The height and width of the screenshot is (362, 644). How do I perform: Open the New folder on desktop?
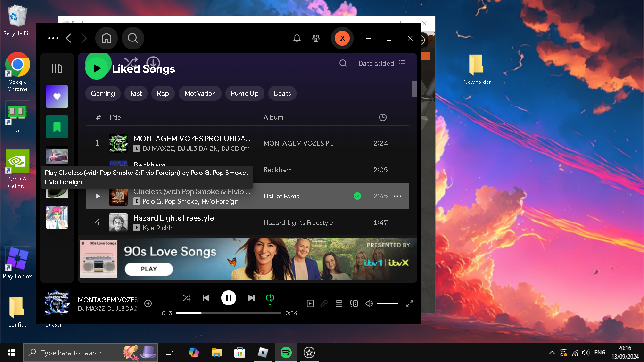pos(477,69)
